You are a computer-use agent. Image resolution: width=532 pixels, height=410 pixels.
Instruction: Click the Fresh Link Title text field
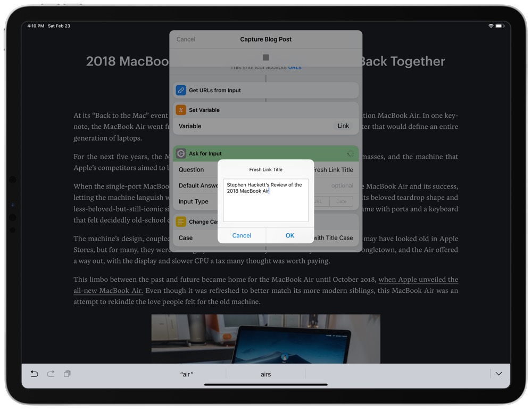coord(265,200)
